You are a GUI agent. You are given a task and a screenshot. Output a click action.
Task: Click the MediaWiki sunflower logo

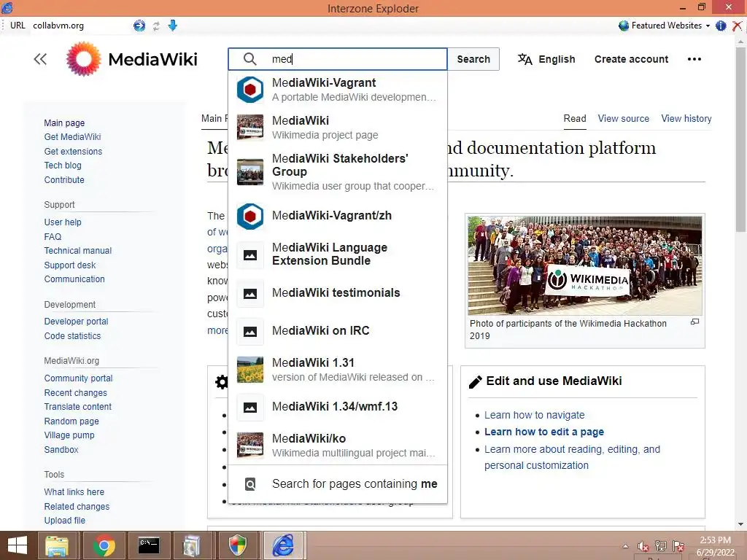click(x=83, y=59)
